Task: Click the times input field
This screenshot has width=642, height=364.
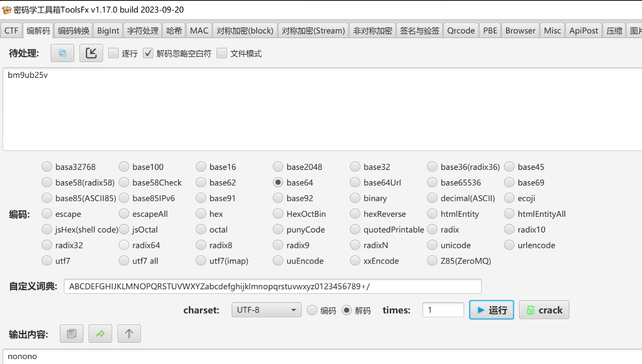Action: pyautogui.click(x=443, y=310)
